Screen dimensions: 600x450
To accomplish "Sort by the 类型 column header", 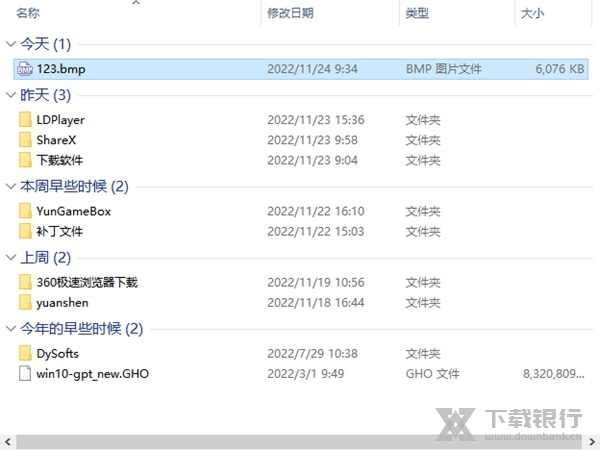I will point(417,13).
